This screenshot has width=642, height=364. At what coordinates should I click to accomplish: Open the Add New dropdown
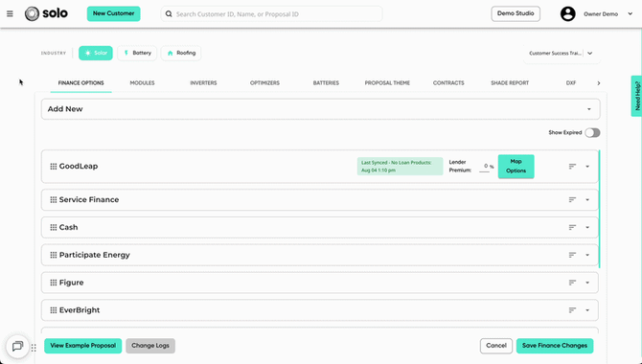(321, 109)
